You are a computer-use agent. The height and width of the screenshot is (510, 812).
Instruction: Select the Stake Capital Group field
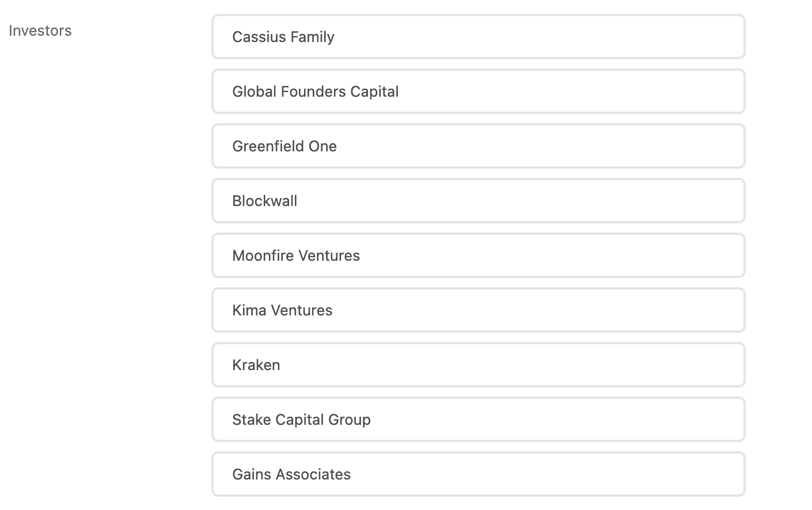coord(478,420)
